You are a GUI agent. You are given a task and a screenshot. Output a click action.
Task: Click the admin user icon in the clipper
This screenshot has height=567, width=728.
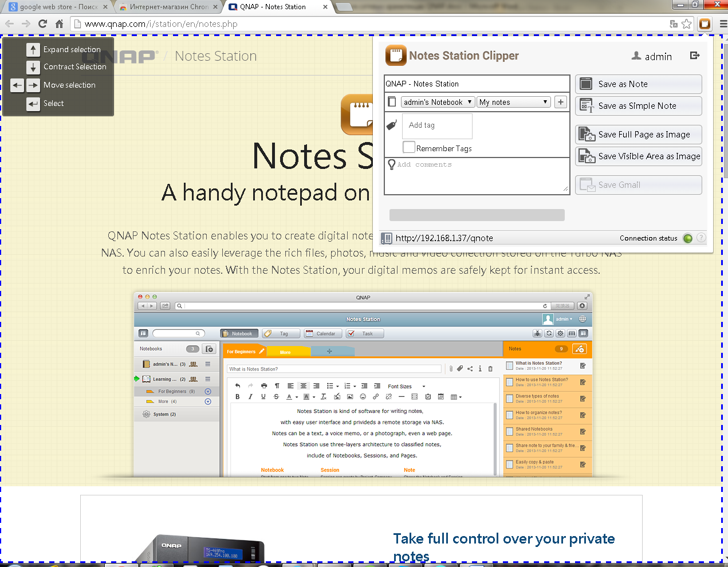click(x=636, y=56)
